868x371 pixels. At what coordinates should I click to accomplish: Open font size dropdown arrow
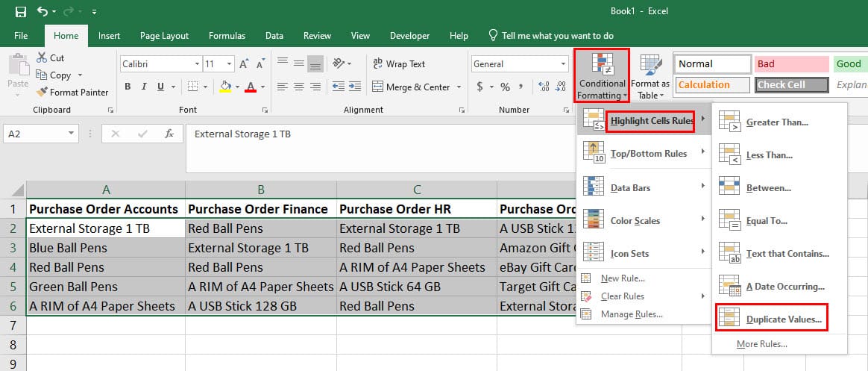coord(230,63)
